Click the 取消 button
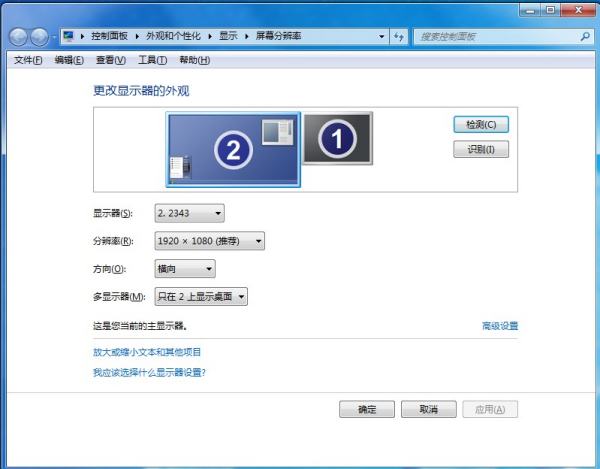Viewport: 600px width, 469px height. pyautogui.click(x=429, y=409)
